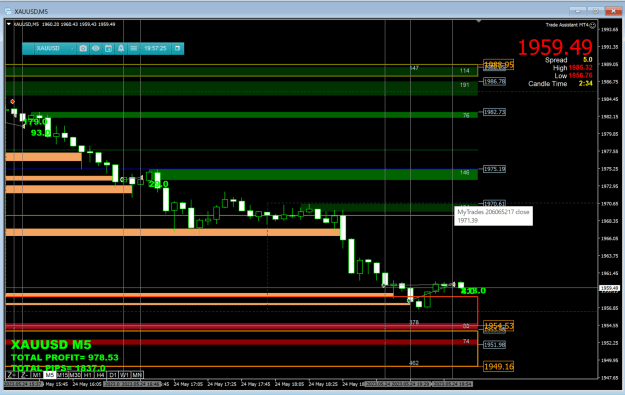Minimize the teal Trade Assistant panel
The image size is (625, 395).
coord(178,48)
